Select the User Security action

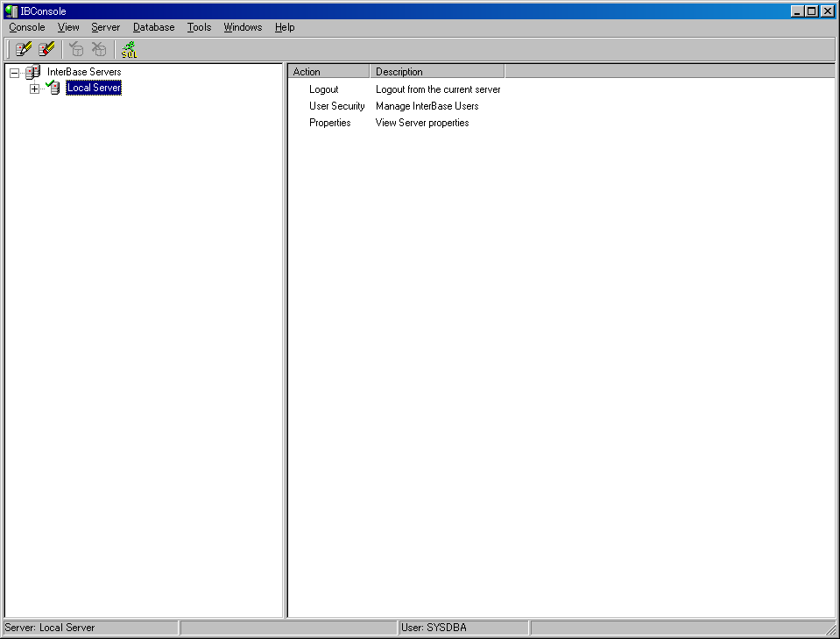[x=336, y=106]
